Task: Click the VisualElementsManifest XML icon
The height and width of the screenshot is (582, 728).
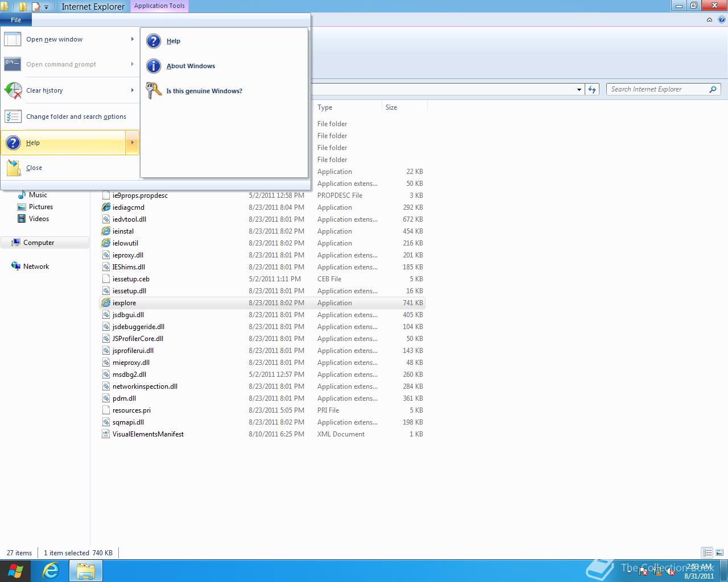Action: tap(106, 434)
